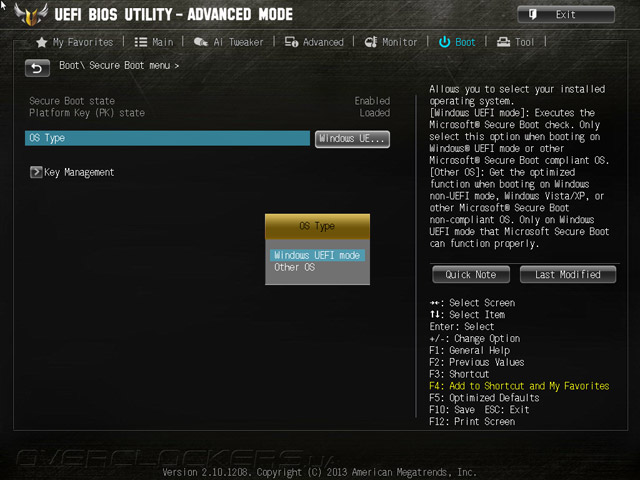Click the Monitor tab thermometer icon
This screenshot has width=640, height=480.
coord(371,42)
